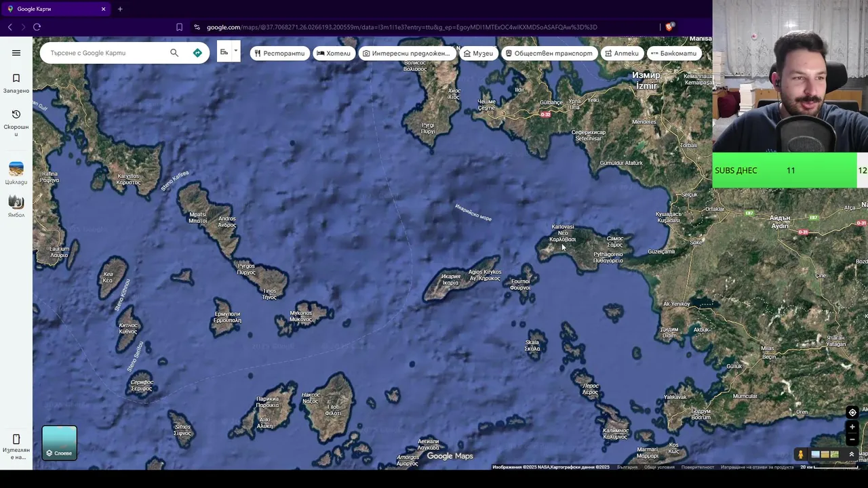Click the Bulgarian keyboard input tool button
This screenshot has height=488, width=868.
224,52
